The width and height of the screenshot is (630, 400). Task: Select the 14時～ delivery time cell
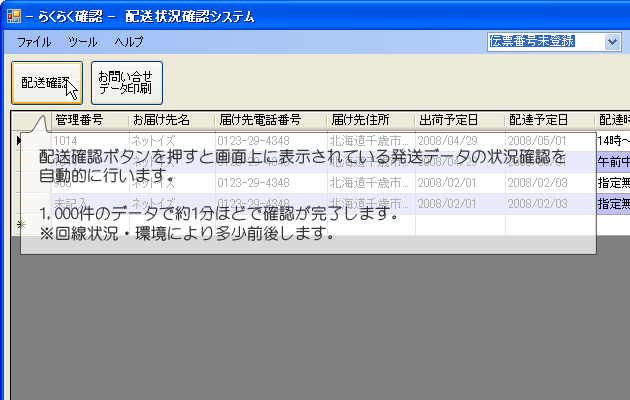(x=612, y=141)
